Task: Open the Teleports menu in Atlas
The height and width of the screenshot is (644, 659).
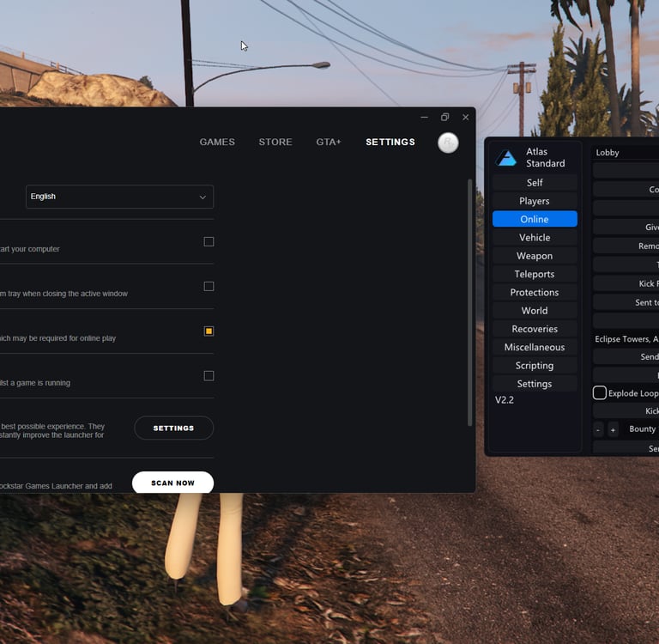Action: 535,274
